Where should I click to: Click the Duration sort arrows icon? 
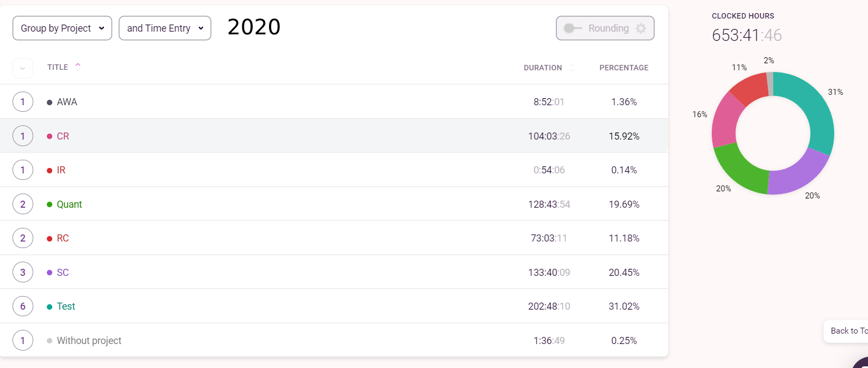[572, 68]
